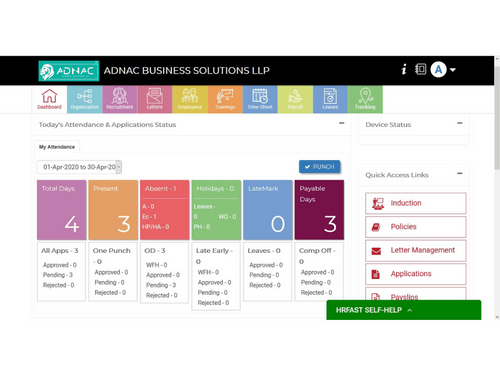Open the Employees module
Image resolution: width=500 pixels, height=375 pixels.
point(190,99)
